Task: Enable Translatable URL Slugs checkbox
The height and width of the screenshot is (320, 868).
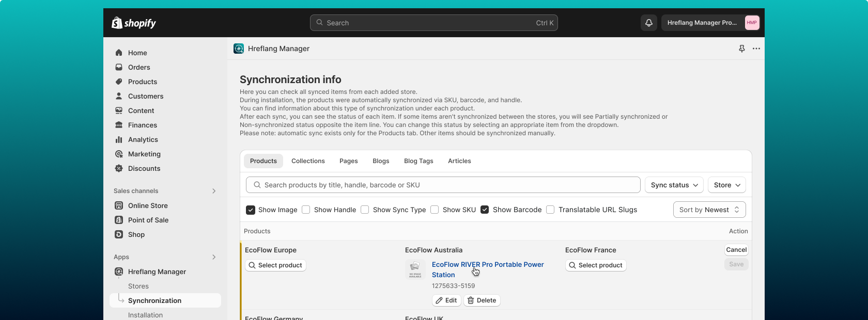Action: (550, 210)
